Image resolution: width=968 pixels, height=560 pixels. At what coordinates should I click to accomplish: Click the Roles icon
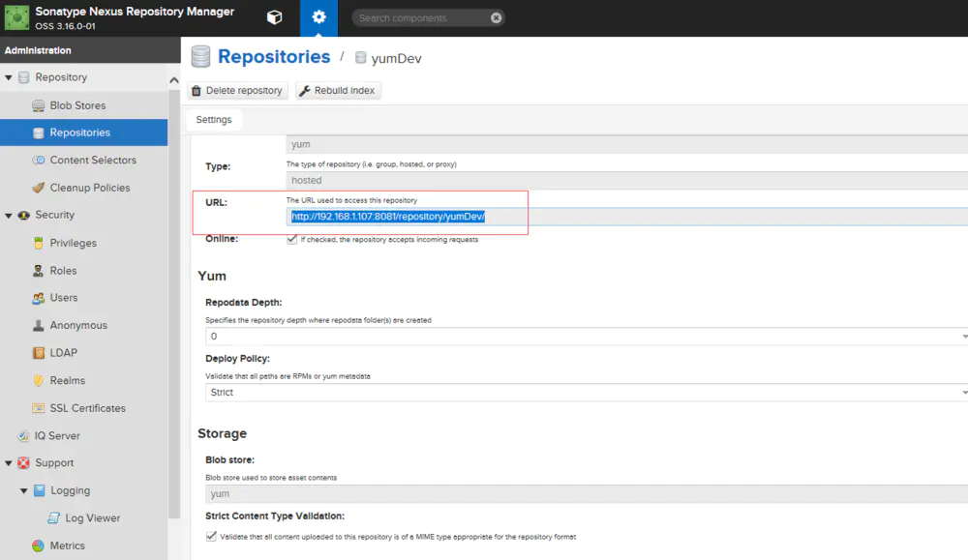point(39,271)
